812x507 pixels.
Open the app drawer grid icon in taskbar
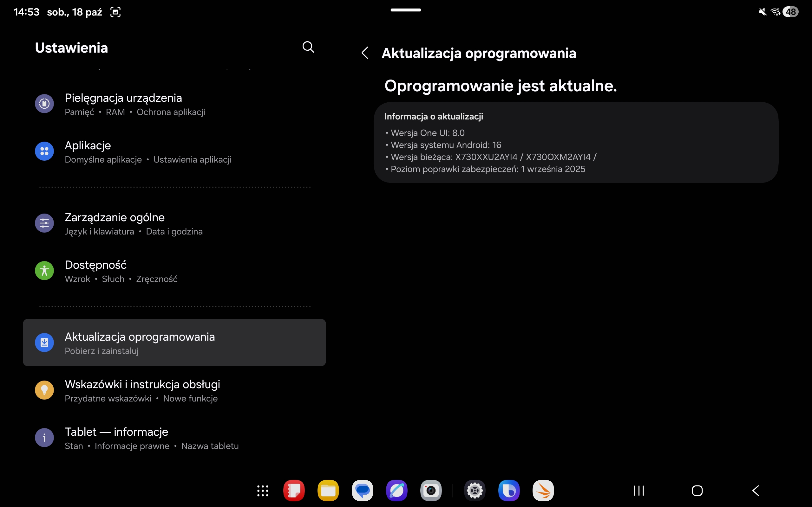point(263,491)
